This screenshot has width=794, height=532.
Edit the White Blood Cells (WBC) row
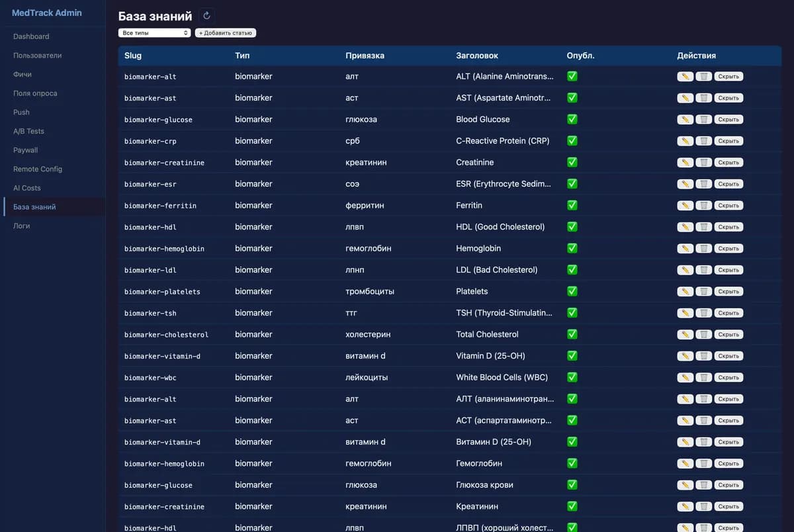tap(685, 378)
